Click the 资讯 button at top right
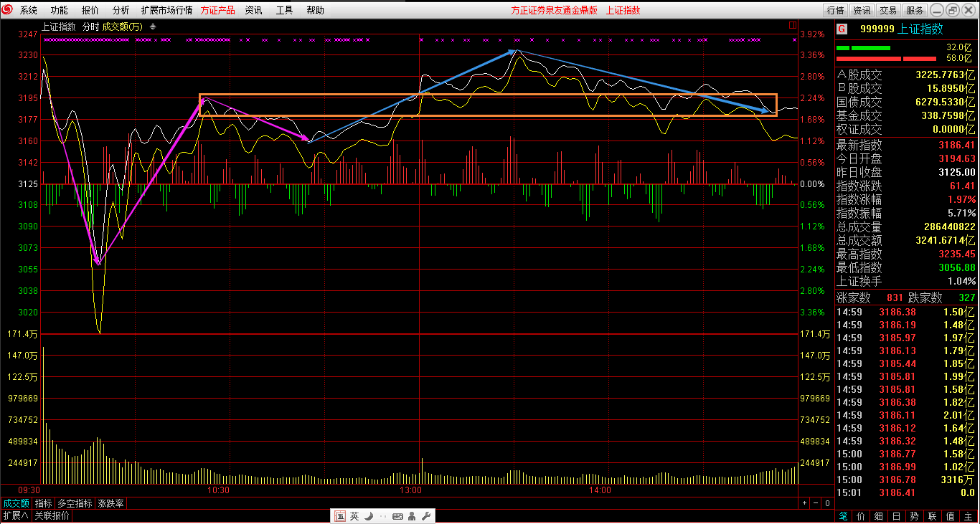Screen dimensions: 980x524 (862, 10)
